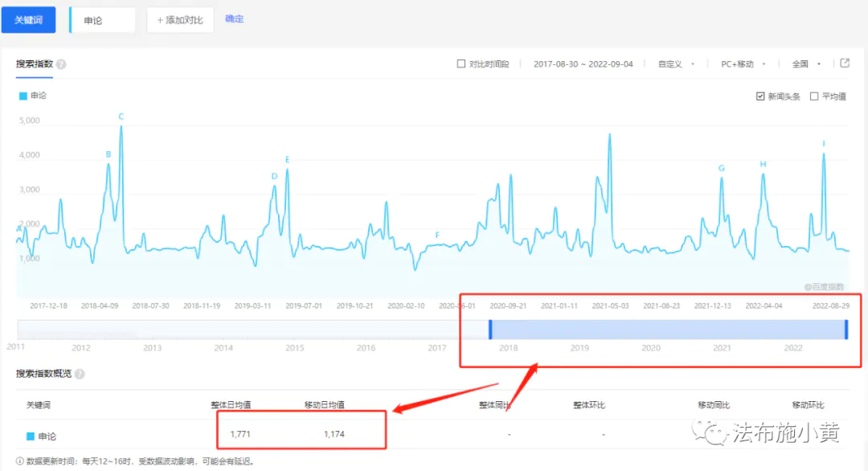Open the help icon next to 搜索指数

61,64
